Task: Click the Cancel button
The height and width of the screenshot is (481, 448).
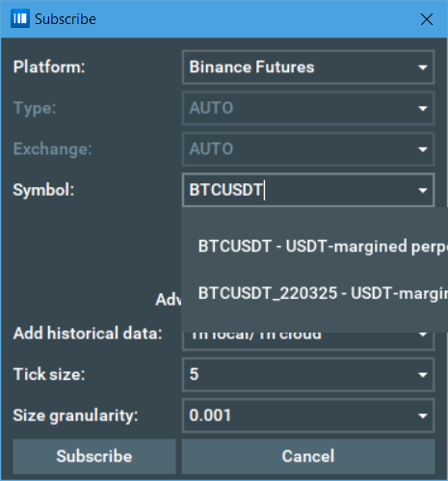Action: tap(308, 456)
